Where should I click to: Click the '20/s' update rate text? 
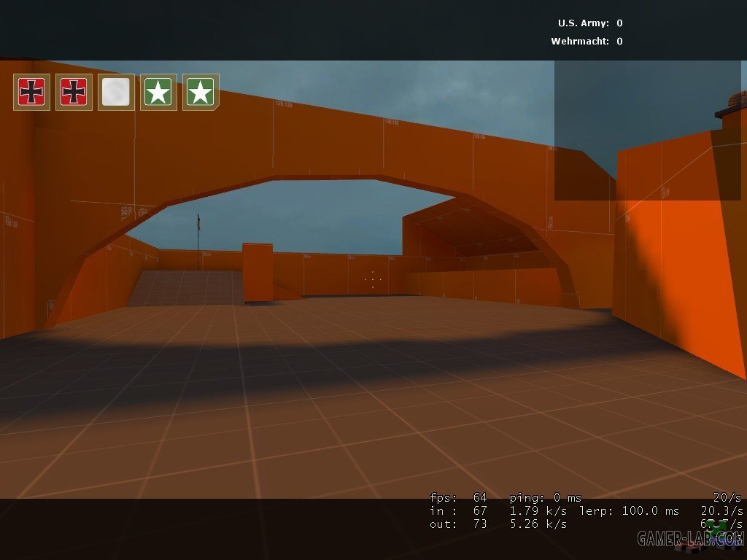pos(727,497)
